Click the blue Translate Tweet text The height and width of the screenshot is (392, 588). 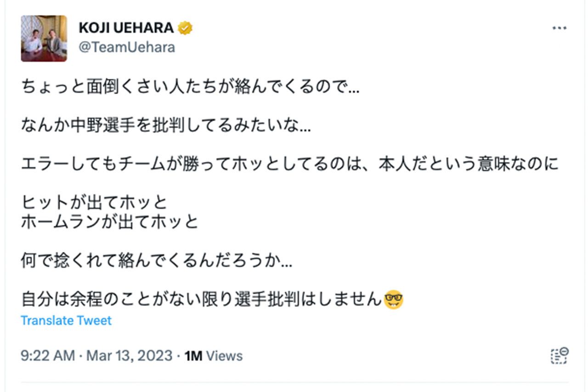click(x=66, y=320)
